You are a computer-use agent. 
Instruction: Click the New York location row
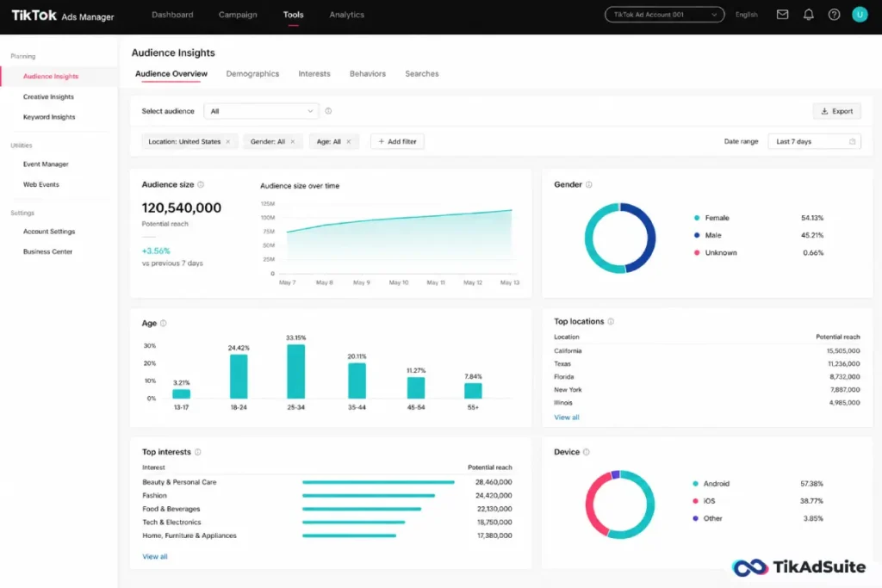[x=706, y=390]
